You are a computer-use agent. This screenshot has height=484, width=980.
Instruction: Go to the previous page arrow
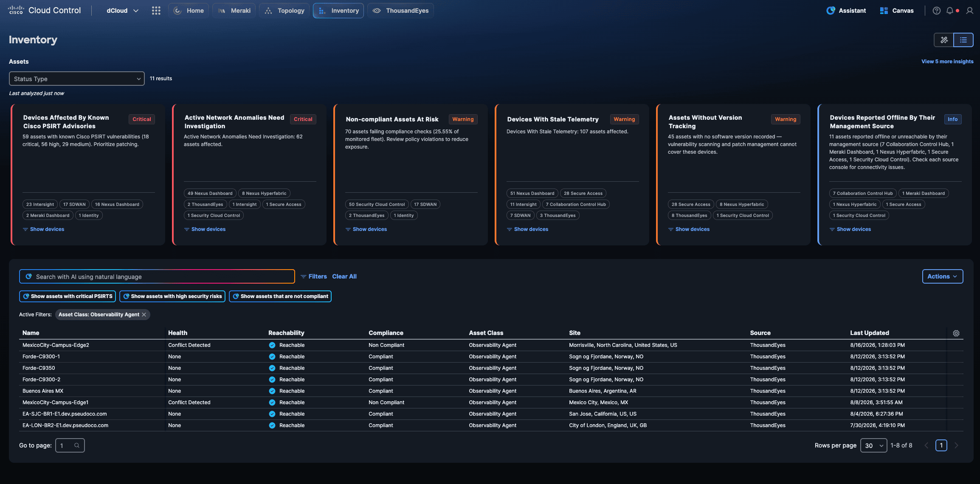click(926, 445)
